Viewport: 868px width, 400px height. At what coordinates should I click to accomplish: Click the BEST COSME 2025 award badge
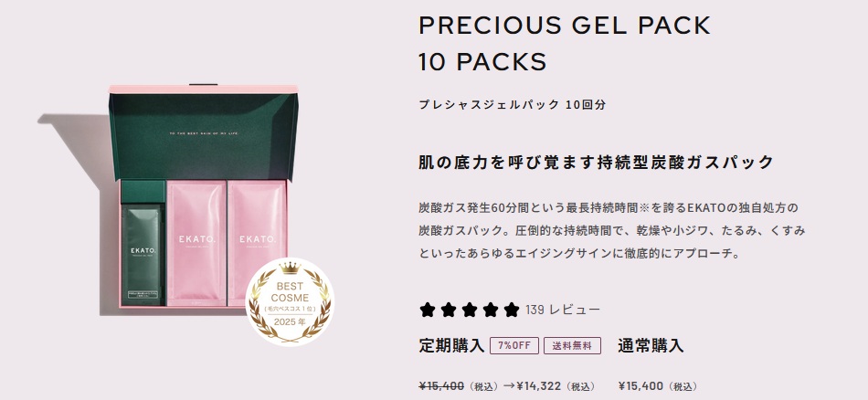290,302
